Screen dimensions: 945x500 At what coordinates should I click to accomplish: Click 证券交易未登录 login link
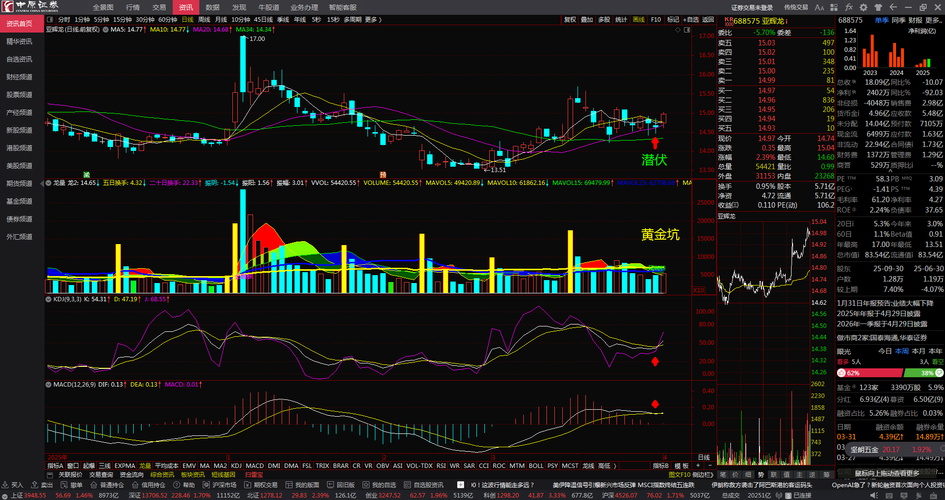point(752,7)
